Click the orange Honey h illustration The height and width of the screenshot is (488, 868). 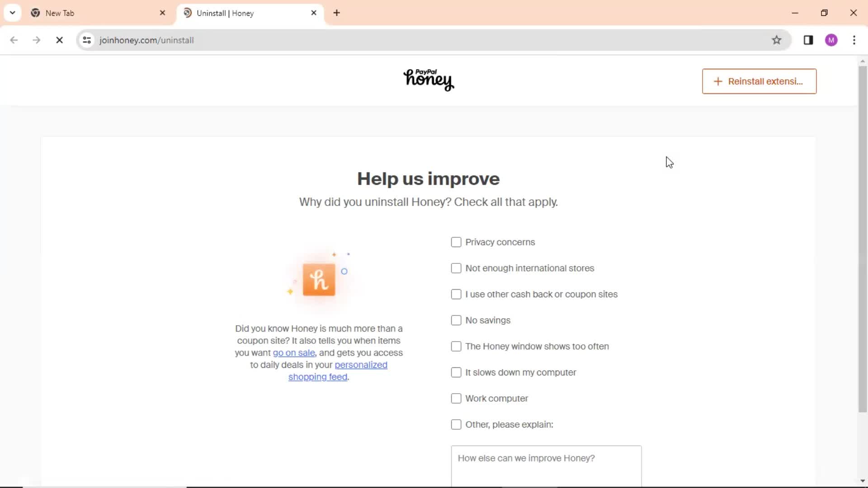click(319, 280)
